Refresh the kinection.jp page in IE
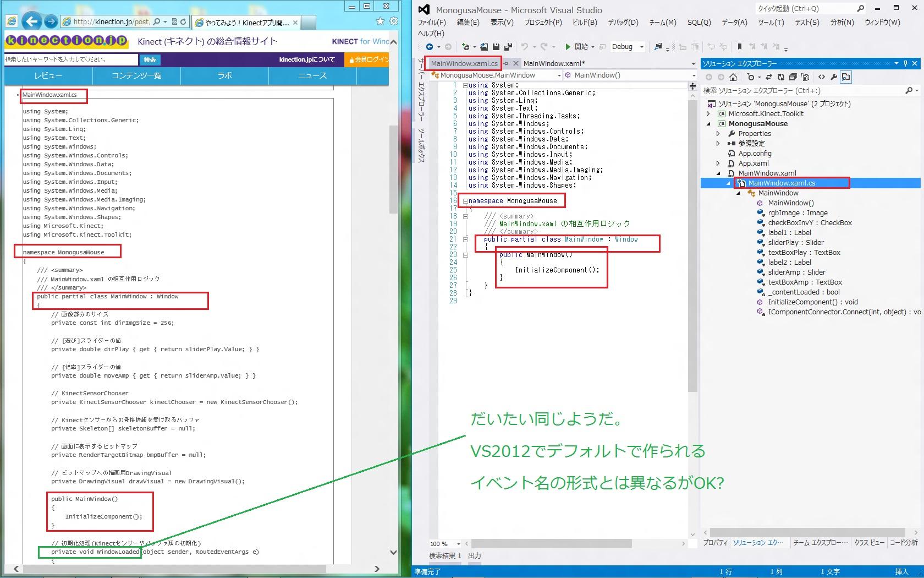 coord(183,22)
